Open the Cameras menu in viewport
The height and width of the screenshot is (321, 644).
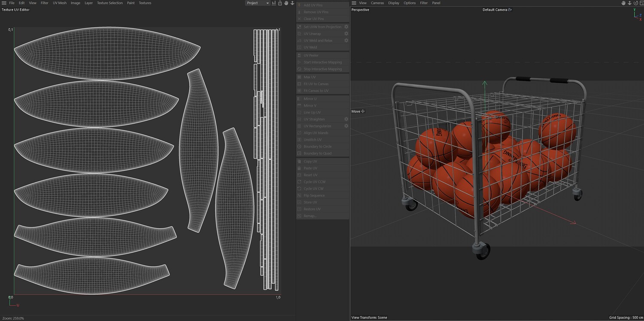click(377, 3)
